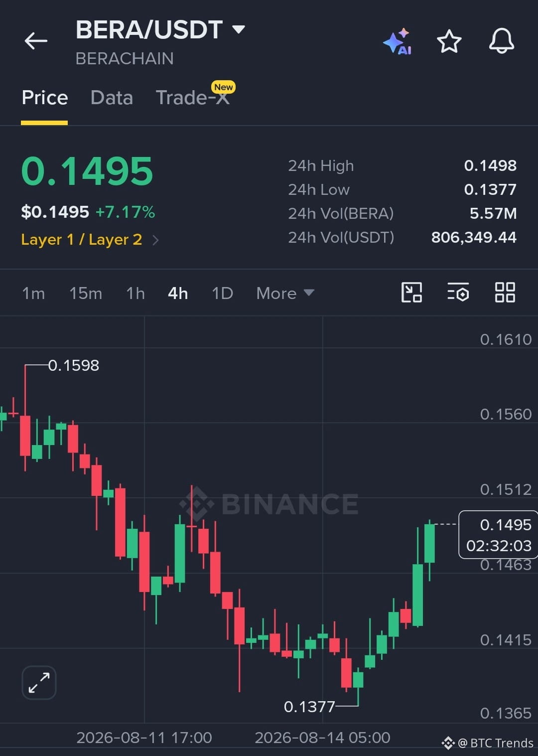Expand the More timeframes dropdown
538x756 pixels.
285,293
